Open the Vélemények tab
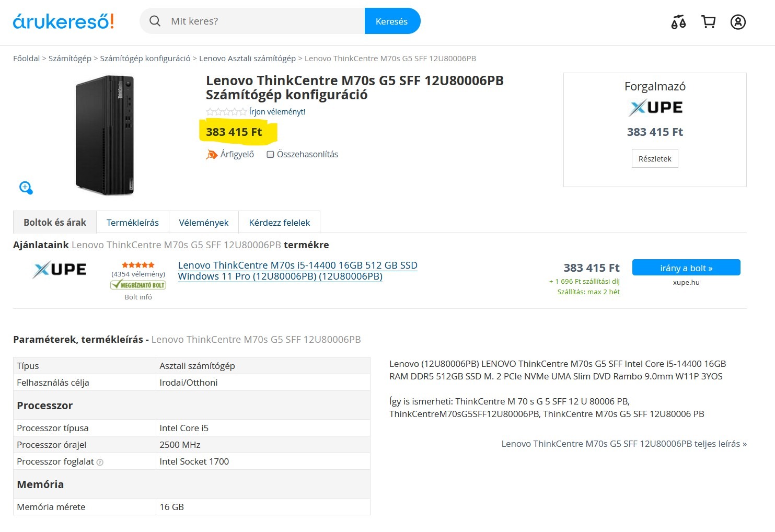The image size is (775, 532). click(204, 222)
